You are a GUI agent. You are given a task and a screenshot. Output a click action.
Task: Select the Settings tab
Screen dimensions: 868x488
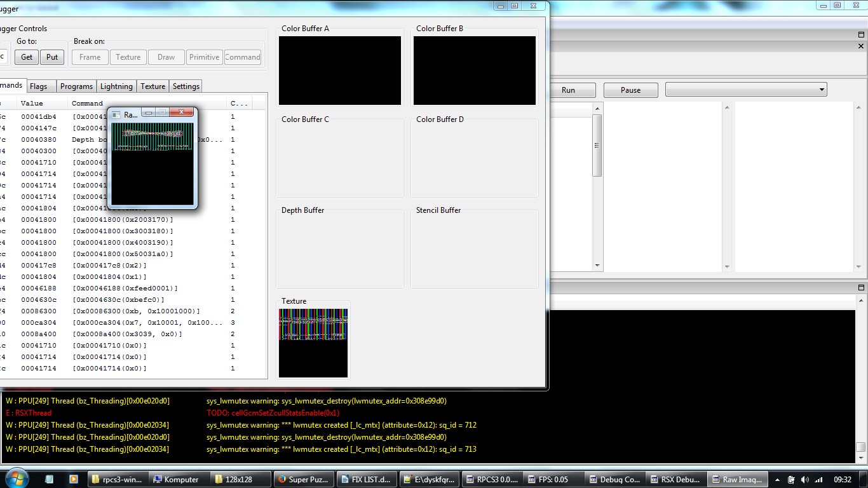(186, 86)
